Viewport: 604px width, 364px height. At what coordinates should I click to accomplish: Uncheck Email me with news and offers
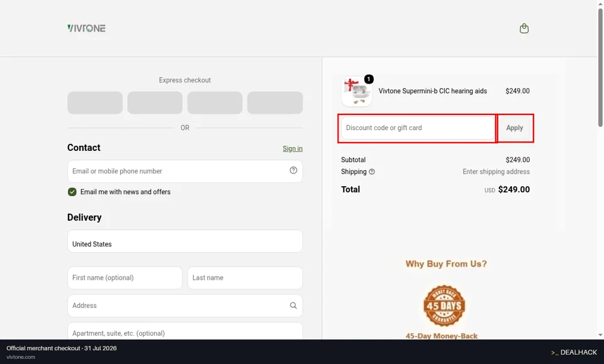[x=72, y=192]
